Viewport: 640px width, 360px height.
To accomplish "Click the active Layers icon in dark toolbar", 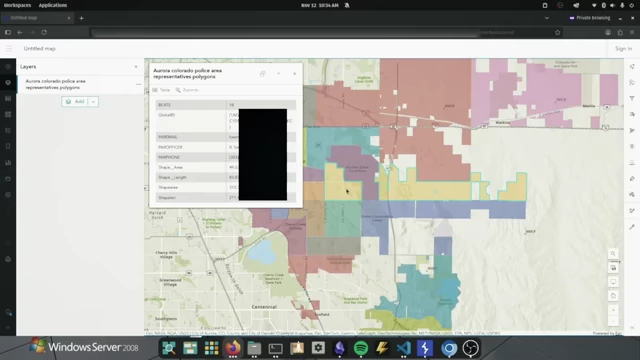I will (x=8, y=82).
